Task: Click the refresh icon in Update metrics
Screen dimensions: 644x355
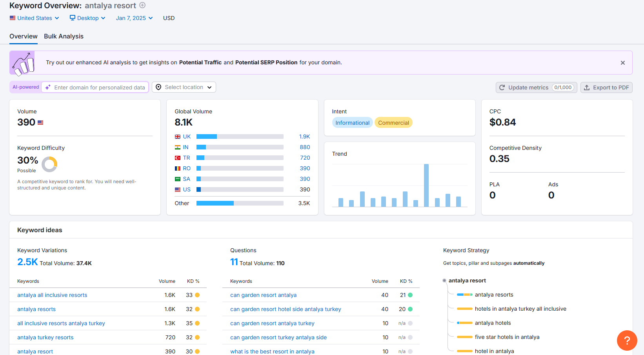Action: 502,87
